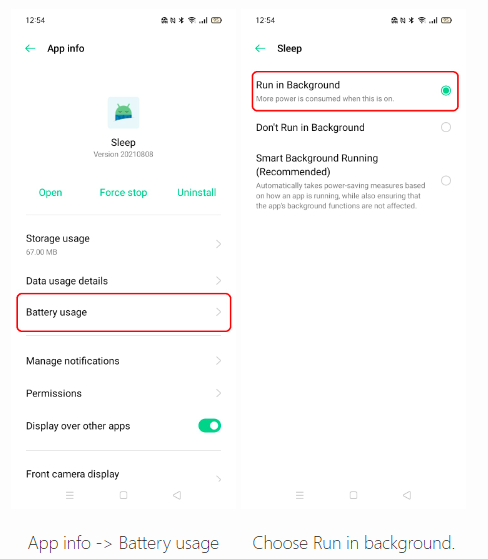Expand Storage usage chevron

point(219,244)
